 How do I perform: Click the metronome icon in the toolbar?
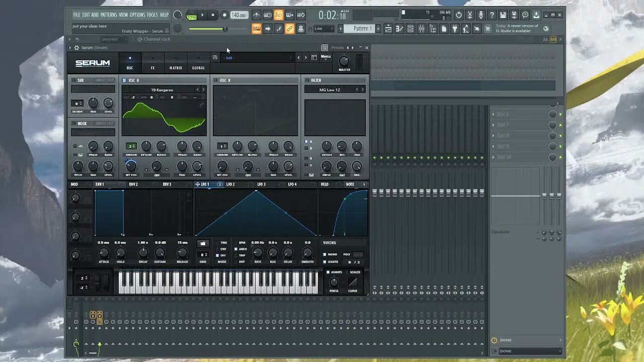point(257,15)
